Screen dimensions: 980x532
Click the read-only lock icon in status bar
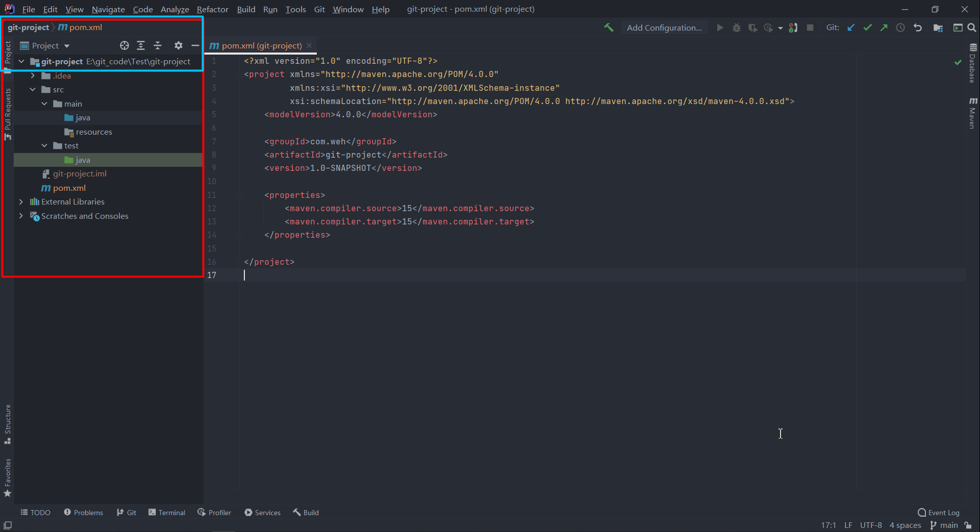point(968,525)
